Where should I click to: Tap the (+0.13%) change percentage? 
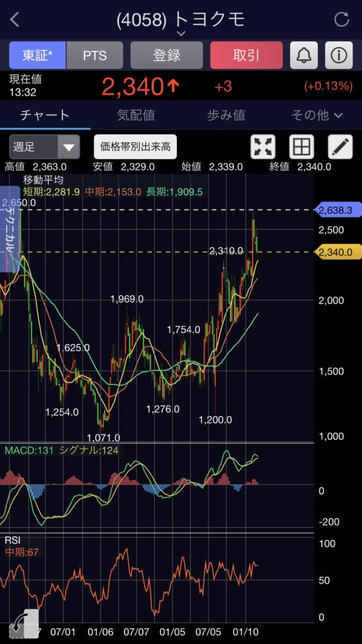(328, 86)
